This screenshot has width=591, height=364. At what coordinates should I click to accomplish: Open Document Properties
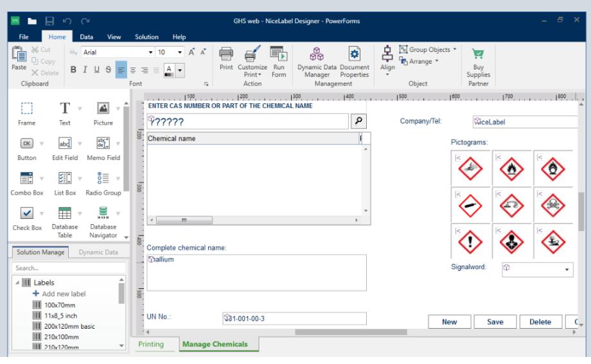355,62
